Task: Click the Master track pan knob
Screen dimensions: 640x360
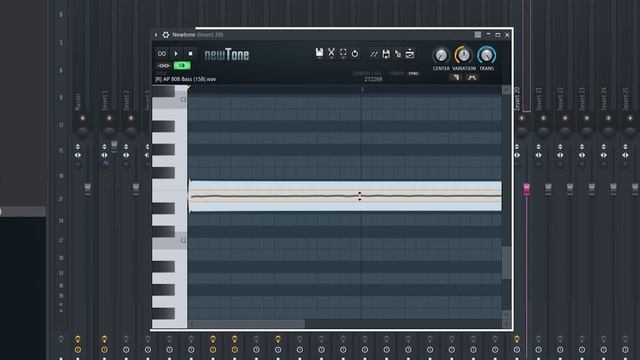Action: point(83,132)
